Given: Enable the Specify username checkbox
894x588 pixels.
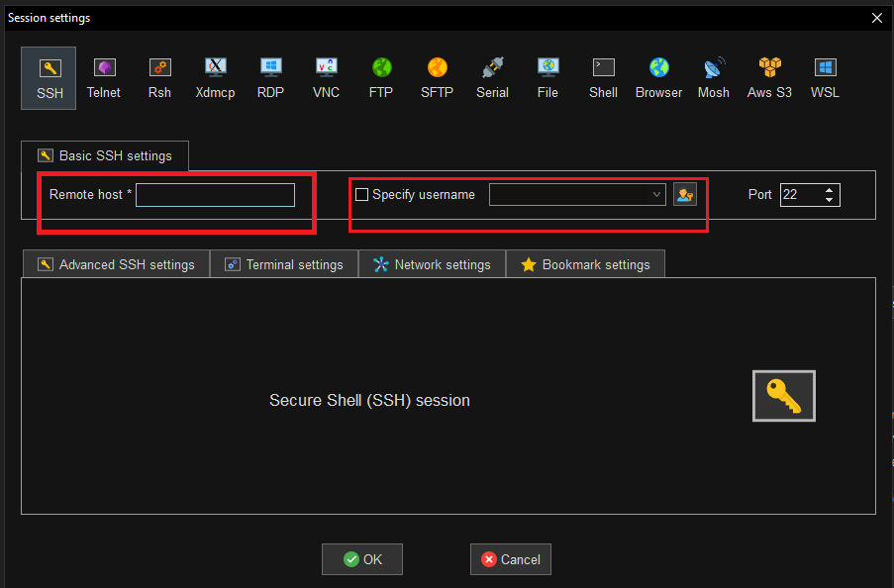Looking at the screenshot, I should coord(362,194).
